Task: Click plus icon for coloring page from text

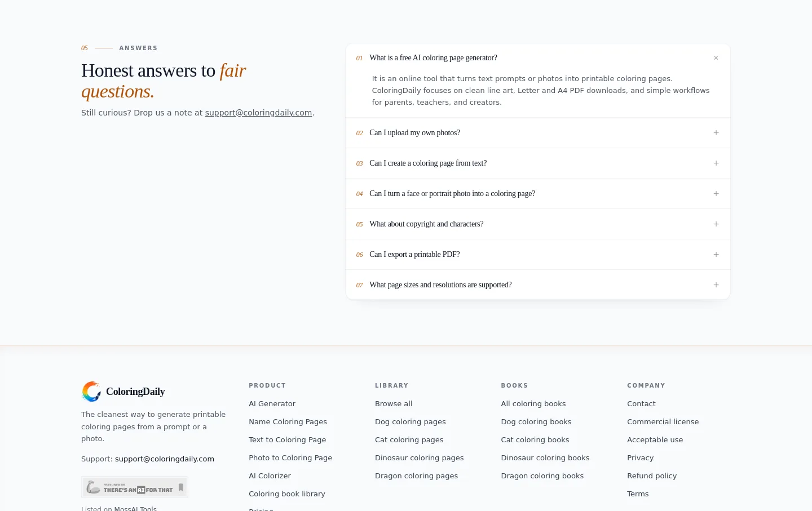Action: 716,163
